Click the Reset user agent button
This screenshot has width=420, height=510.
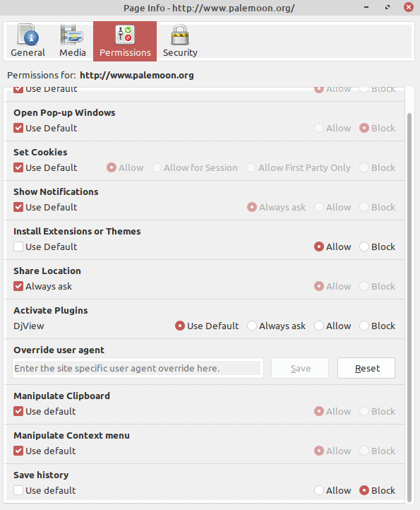tap(366, 368)
